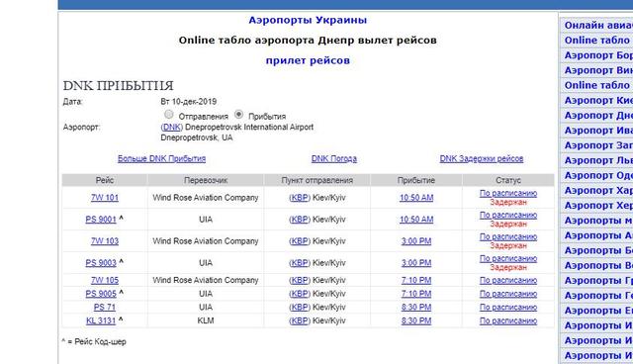Screen dimensions: 633x364
Task: Click По расписанию status for PS 9005
Action: click(507, 294)
